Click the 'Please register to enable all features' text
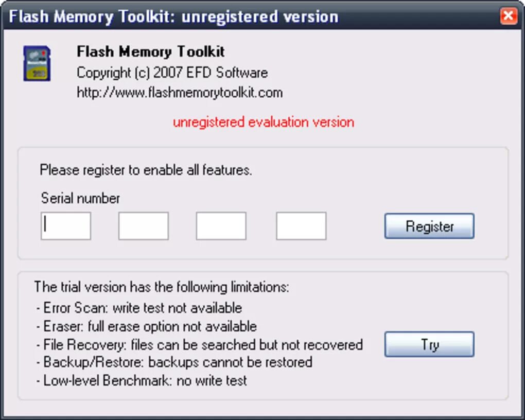Screen dimensions: 525x420 point(146,170)
